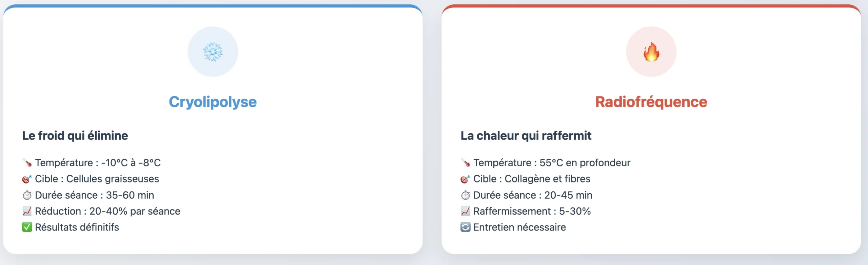Click target icon beside Collagène et fibres
The width and height of the screenshot is (868, 265).
(466, 179)
